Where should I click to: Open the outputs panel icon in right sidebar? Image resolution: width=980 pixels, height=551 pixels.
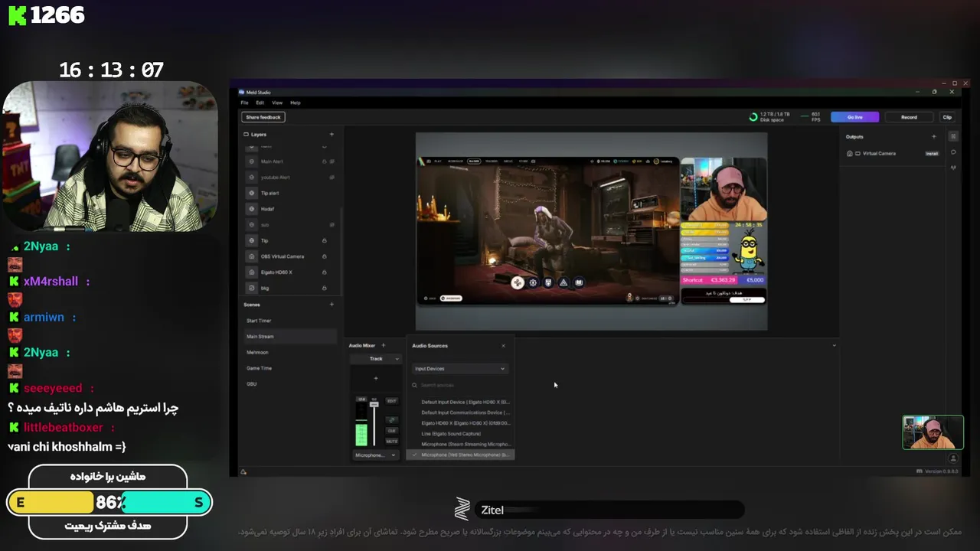(953, 136)
